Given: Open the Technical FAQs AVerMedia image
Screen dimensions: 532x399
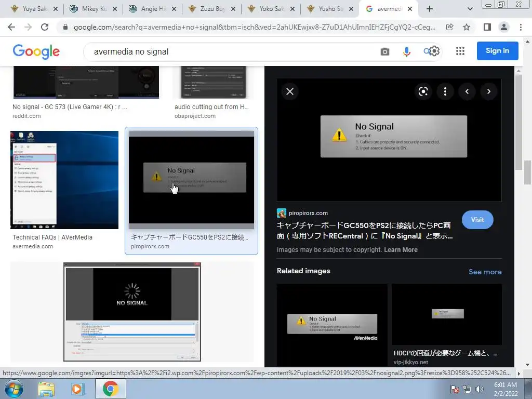Looking at the screenshot, I should (x=64, y=180).
